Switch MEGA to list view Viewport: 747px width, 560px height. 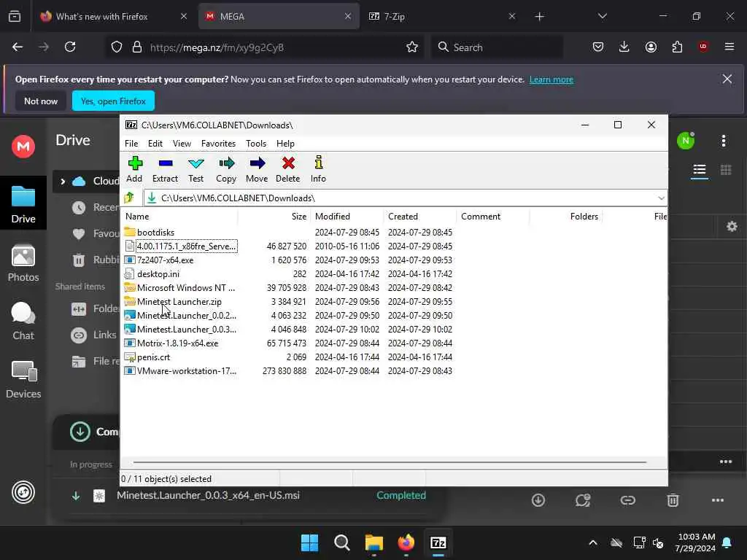pos(700,170)
